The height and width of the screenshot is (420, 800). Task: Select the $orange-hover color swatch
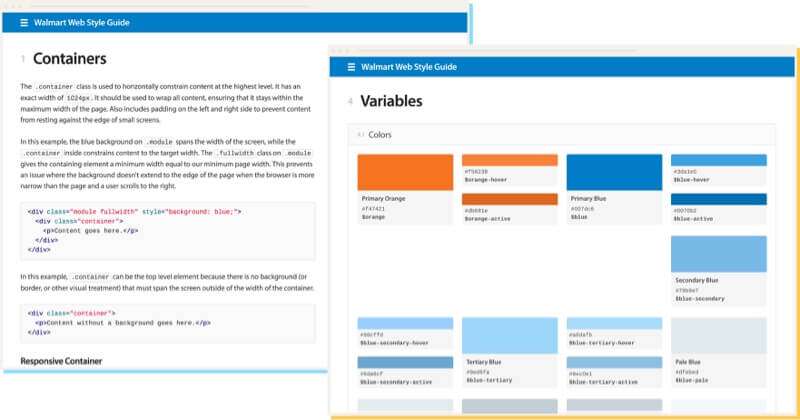click(x=510, y=160)
